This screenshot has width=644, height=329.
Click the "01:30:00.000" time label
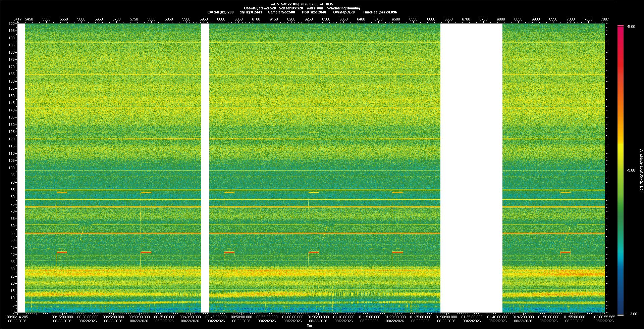click(446, 317)
